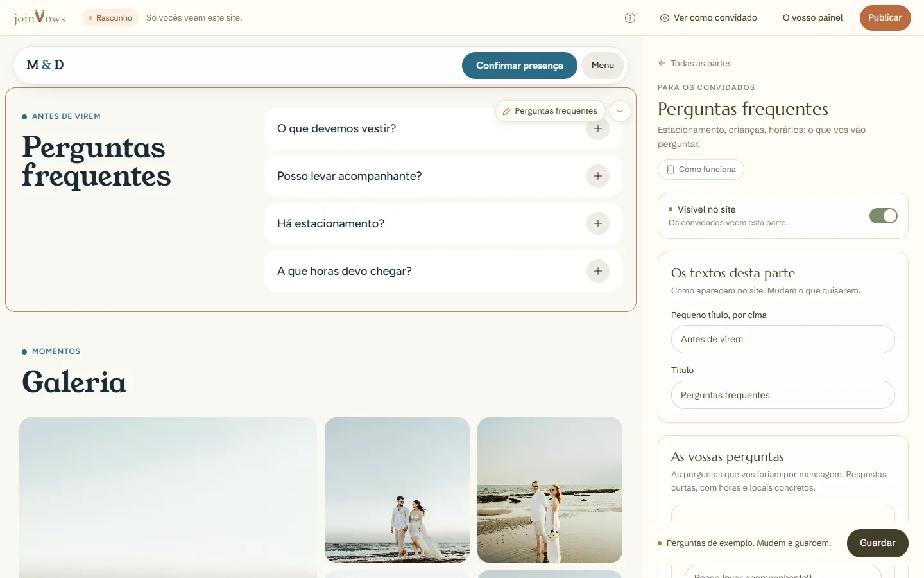The width and height of the screenshot is (924, 578).
Task: Click the back arrow next to Todas as partes
Action: pyautogui.click(x=662, y=63)
